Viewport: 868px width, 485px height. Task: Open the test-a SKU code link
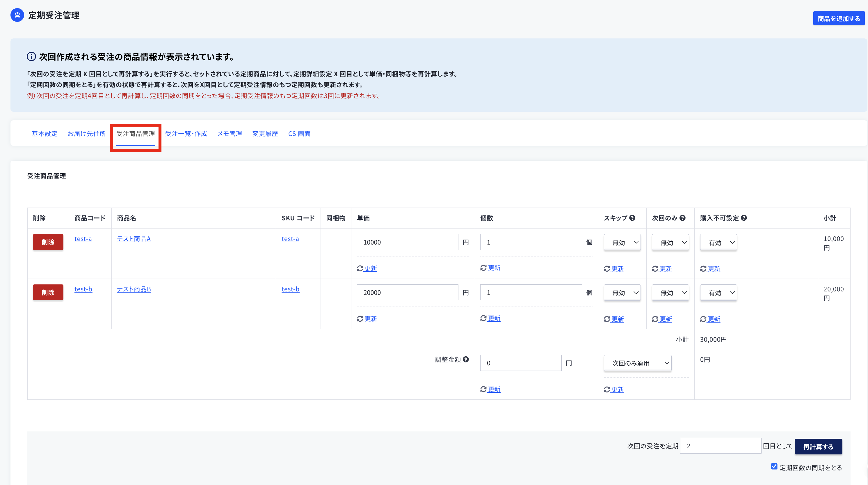(290, 239)
